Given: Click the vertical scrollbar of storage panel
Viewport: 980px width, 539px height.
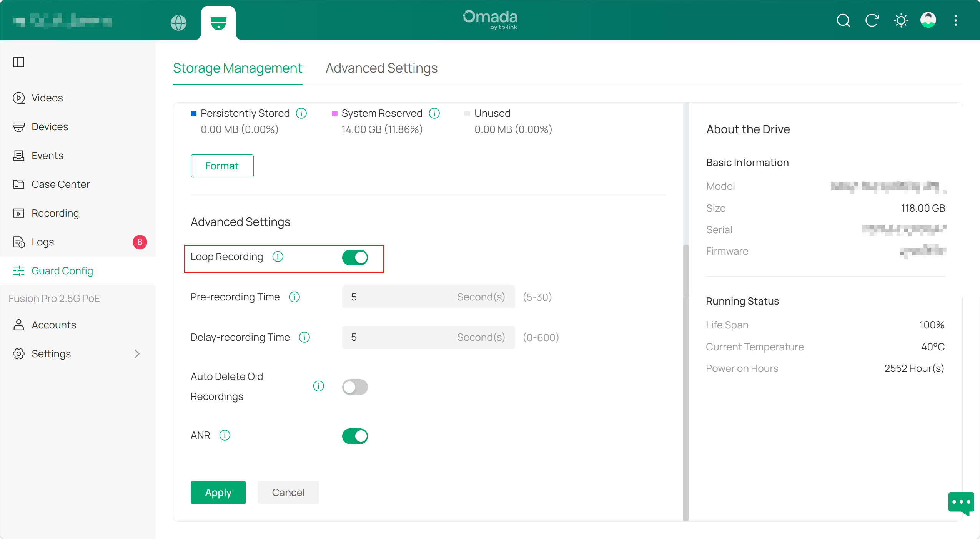Looking at the screenshot, I should [686, 383].
